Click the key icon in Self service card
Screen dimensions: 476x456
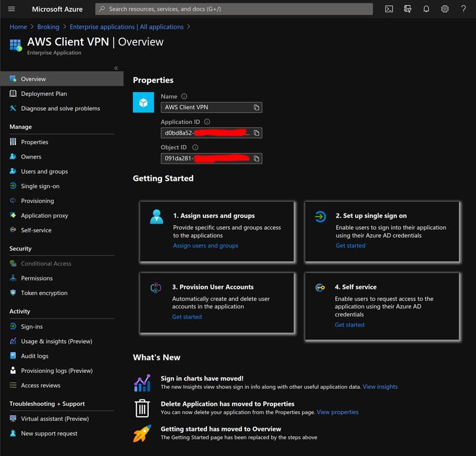click(x=320, y=287)
